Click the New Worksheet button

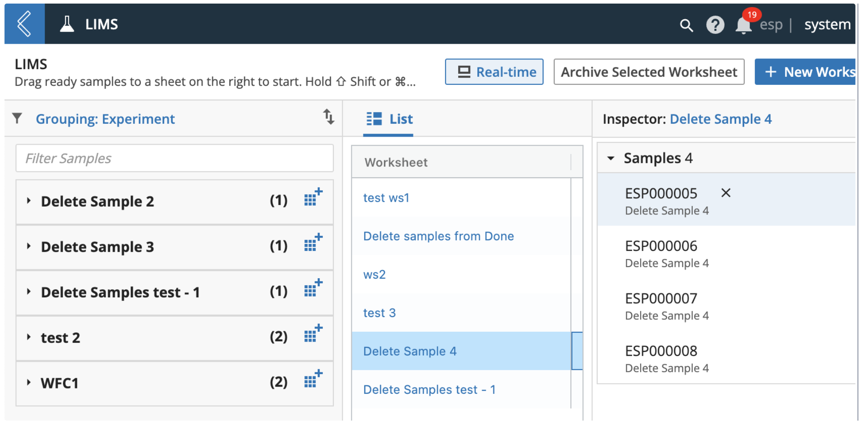click(x=805, y=71)
